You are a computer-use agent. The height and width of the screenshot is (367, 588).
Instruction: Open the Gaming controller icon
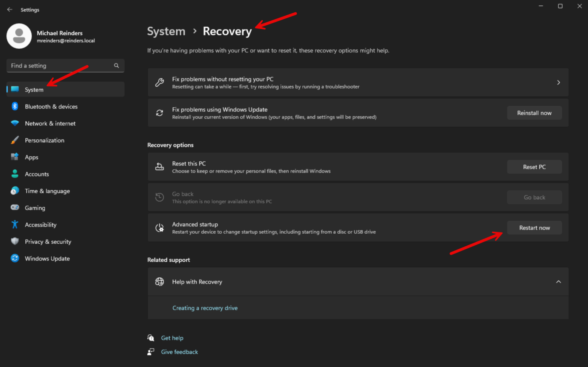(x=15, y=208)
